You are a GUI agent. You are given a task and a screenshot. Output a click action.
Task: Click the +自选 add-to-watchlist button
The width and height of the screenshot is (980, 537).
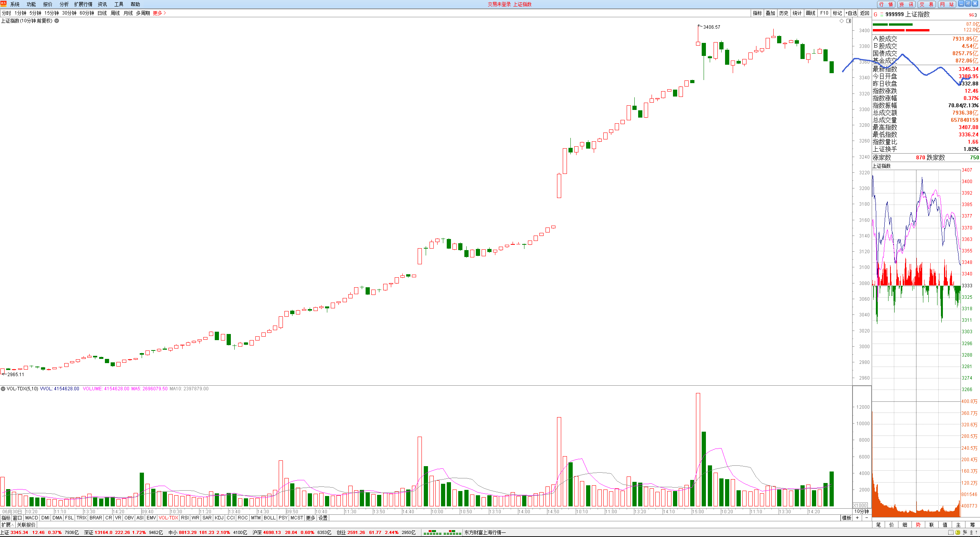(x=851, y=13)
